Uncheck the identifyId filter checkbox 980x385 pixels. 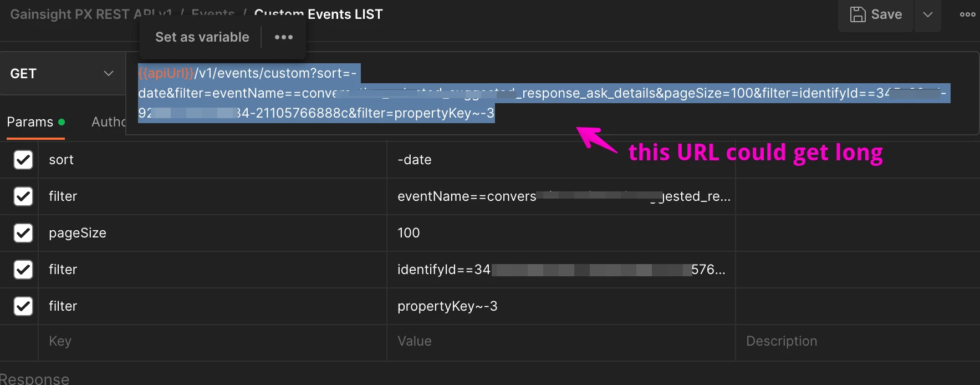tap(23, 270)
